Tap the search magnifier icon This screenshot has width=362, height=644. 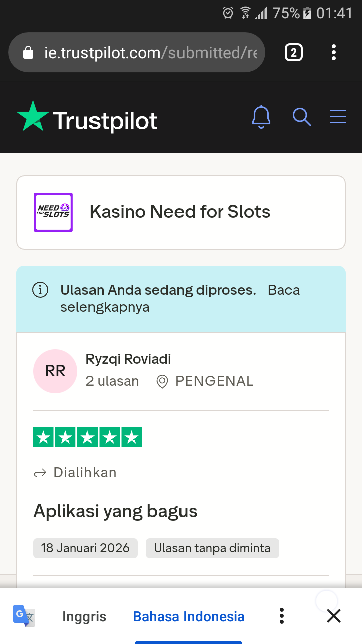[302, 117]
